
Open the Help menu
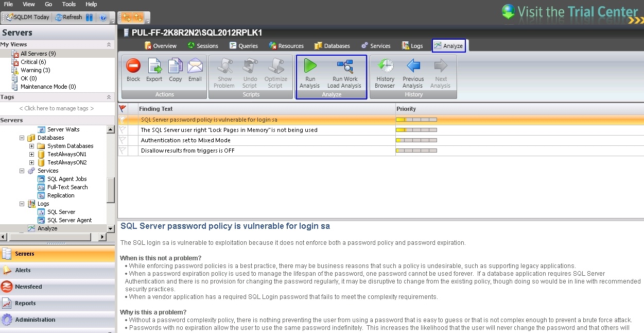[91, 4]
